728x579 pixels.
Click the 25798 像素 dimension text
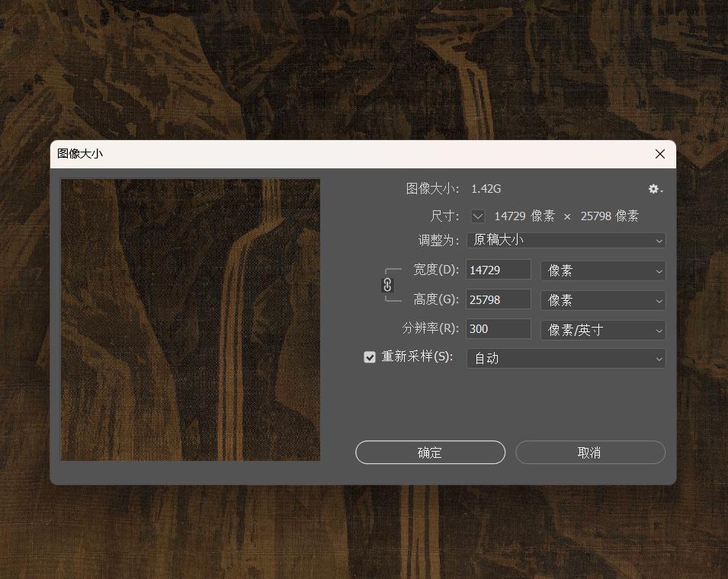click(610, 216)
